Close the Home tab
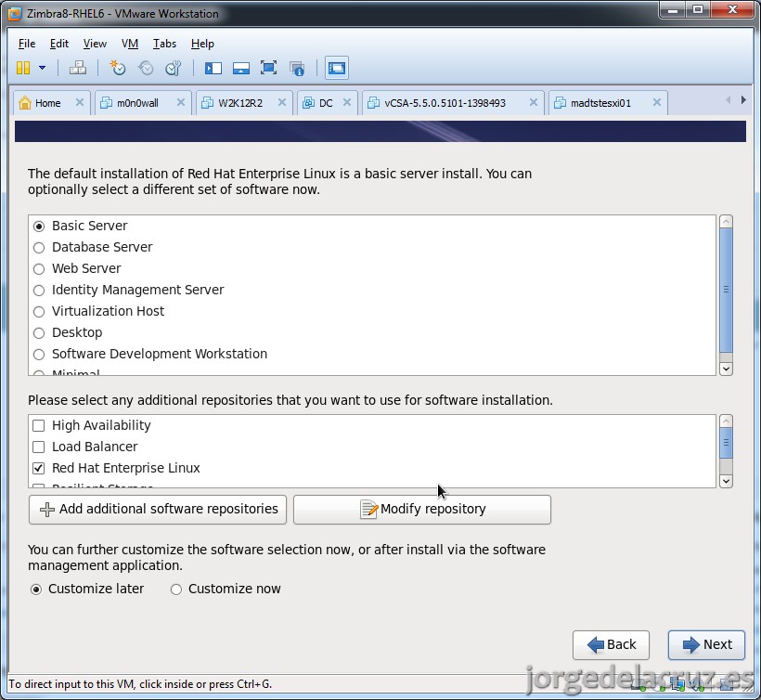Viewport: 761px width, 700px height. [80, 102]
